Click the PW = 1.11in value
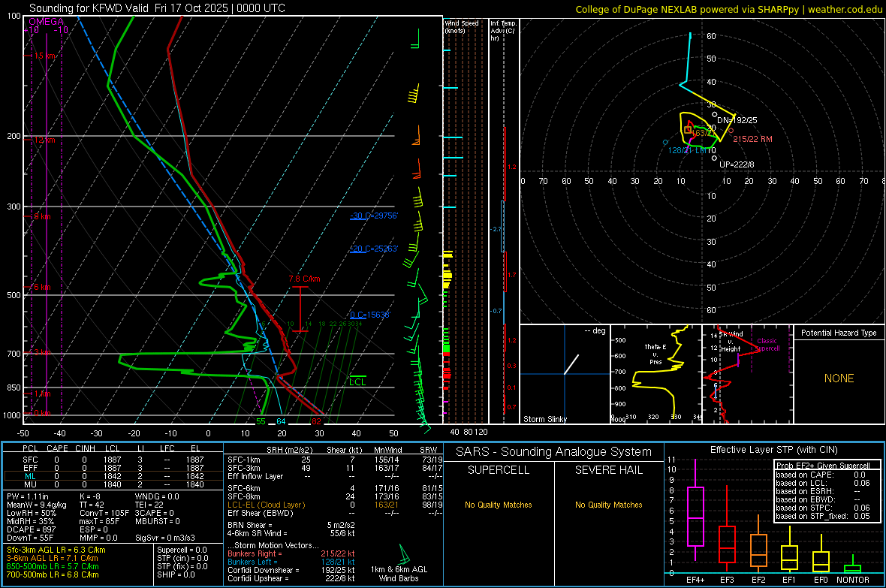 pyautogui.click(x=28, y=496)
